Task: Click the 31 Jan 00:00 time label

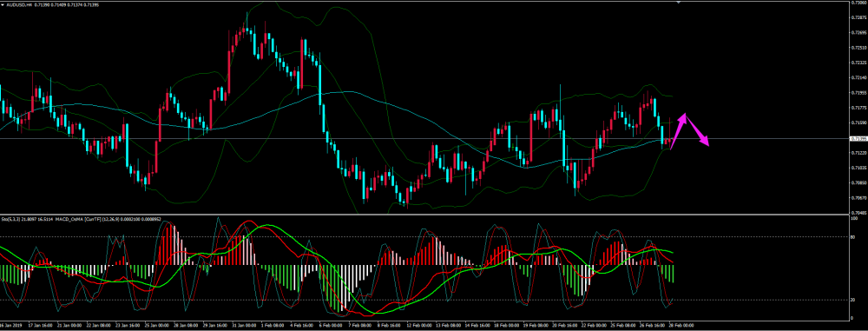Action: (244, 326)
